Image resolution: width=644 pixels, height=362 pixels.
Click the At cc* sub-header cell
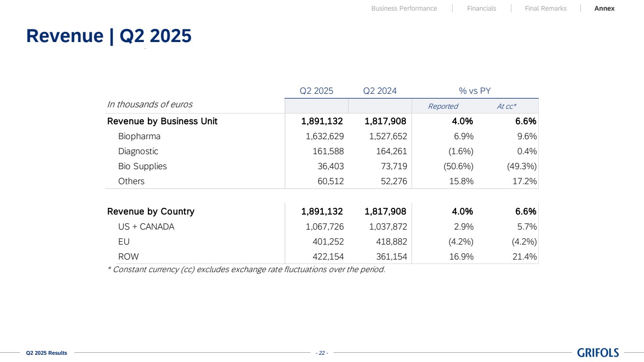click(x=506, y=106)
